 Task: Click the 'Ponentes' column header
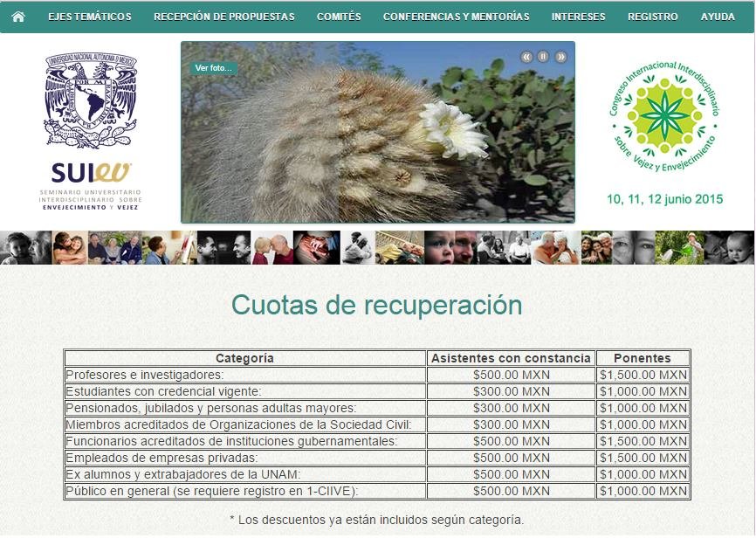[x=643, y=358]
